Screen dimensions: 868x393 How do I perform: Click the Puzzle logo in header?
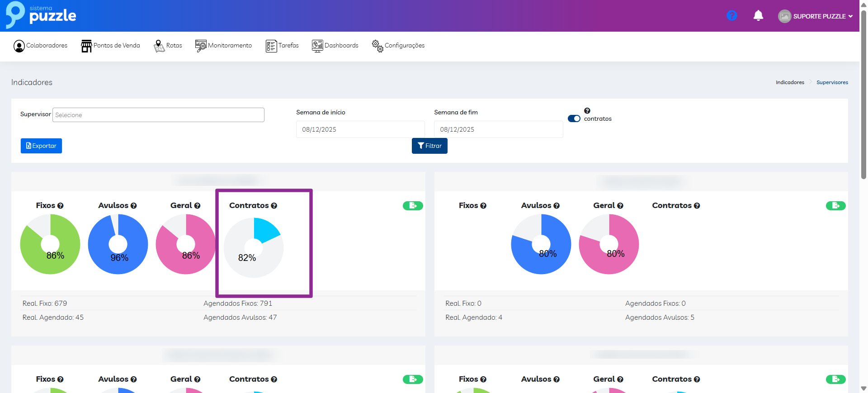(x=41, y=15)
